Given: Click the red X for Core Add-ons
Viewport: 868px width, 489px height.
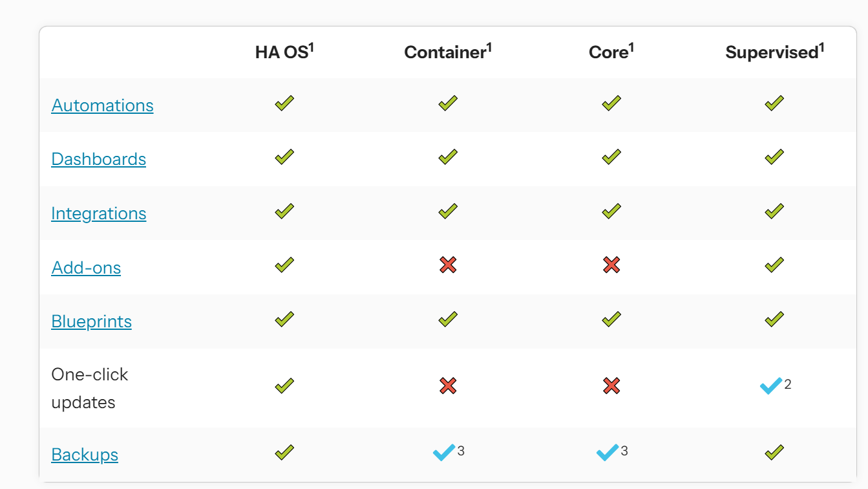Looking at the screenshot, I should pyautogui.click(x=611, y=265).
